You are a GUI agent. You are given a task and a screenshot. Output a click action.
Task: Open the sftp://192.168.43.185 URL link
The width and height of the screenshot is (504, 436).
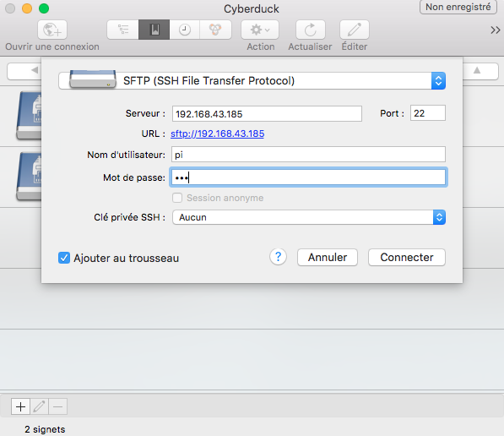217,134
